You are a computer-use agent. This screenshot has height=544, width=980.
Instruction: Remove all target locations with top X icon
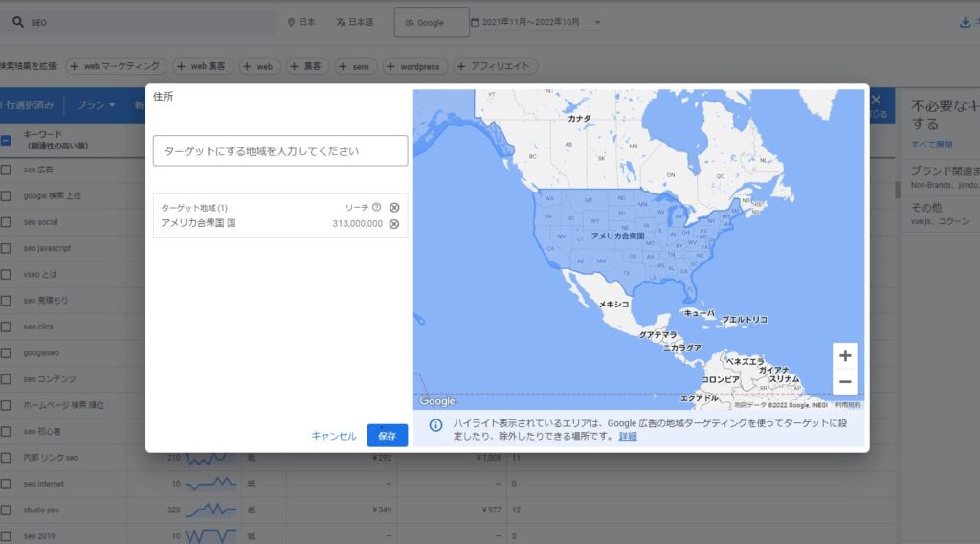tap(394, 208)
